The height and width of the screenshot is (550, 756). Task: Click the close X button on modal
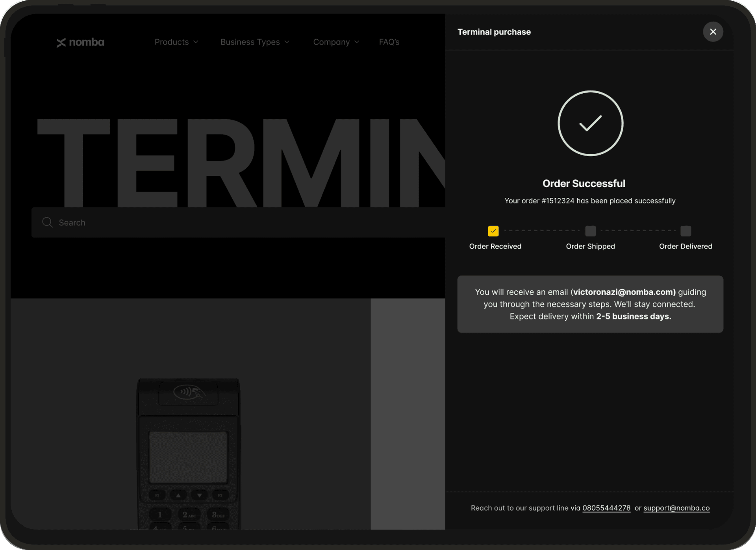[714, 31]
